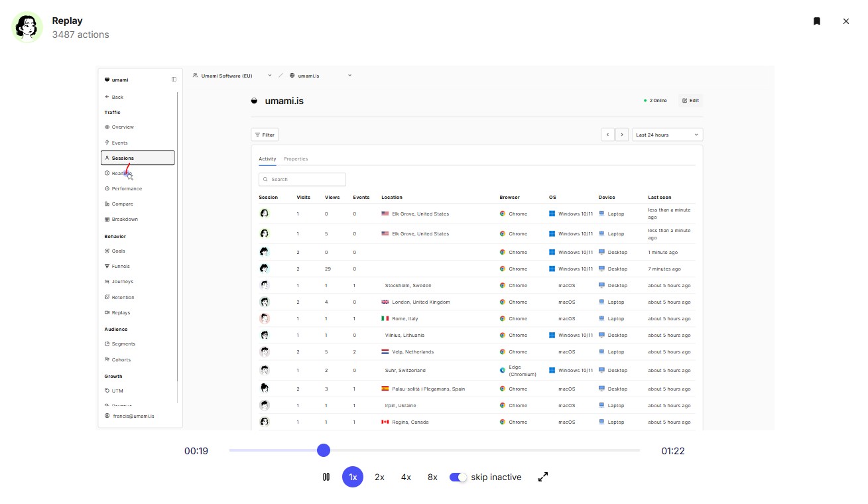868x504 pixels.
Task: Pause the replay playback
Action: 326,477
